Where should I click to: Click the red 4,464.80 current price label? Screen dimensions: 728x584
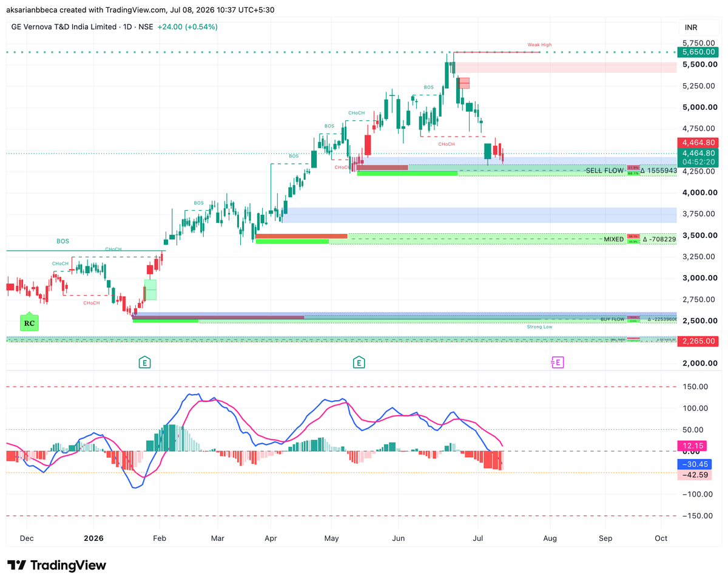click(x=697, y=143)
